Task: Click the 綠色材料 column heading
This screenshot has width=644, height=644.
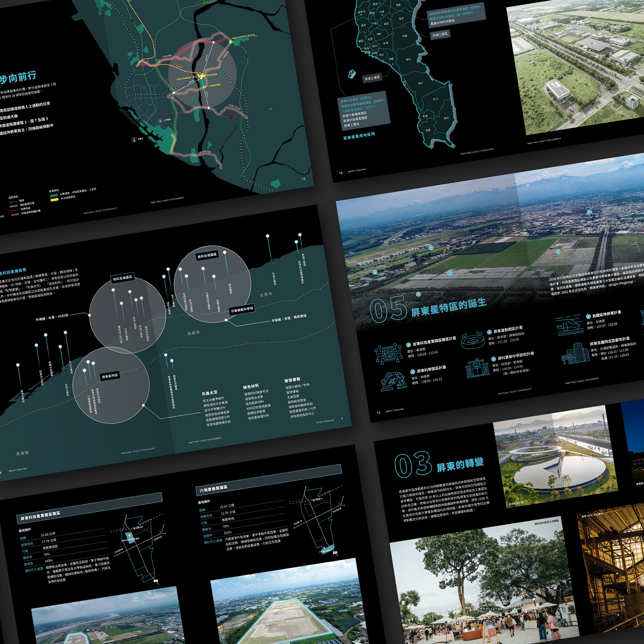Action: pyautogui.click(x=251, y=386)
